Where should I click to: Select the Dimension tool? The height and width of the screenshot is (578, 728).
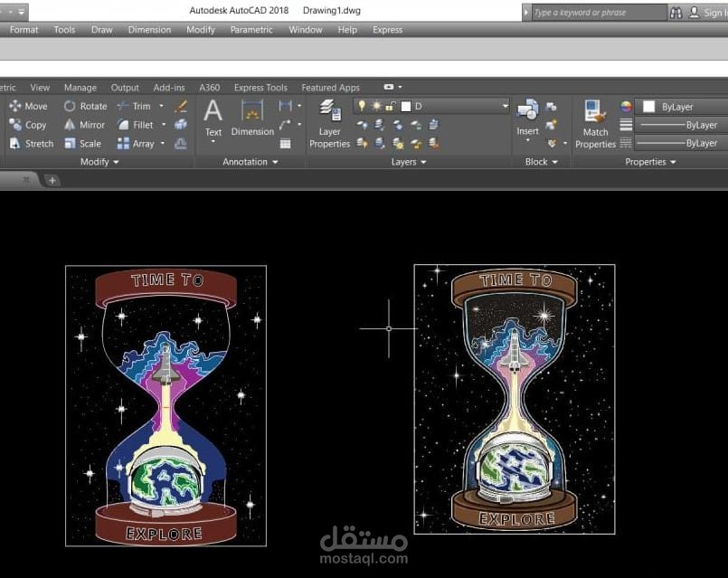click(252, 118)
